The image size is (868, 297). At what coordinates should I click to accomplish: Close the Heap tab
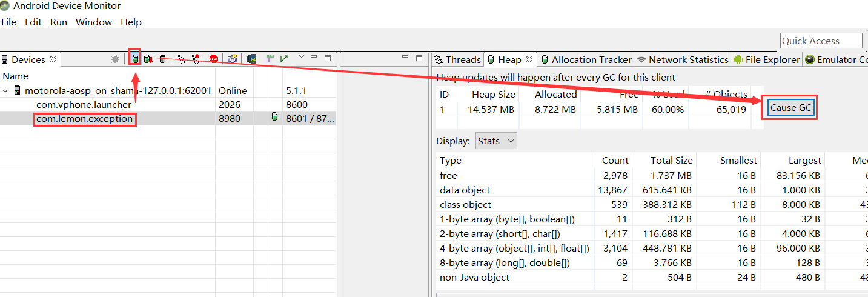pyautogui.click(x=529, y=59)
